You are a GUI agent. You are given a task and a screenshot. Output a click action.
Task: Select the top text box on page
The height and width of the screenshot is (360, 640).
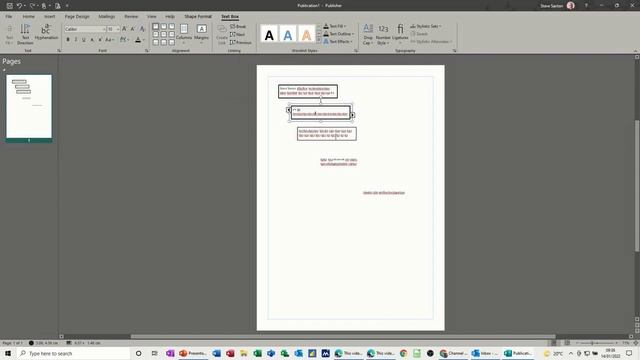308,91
